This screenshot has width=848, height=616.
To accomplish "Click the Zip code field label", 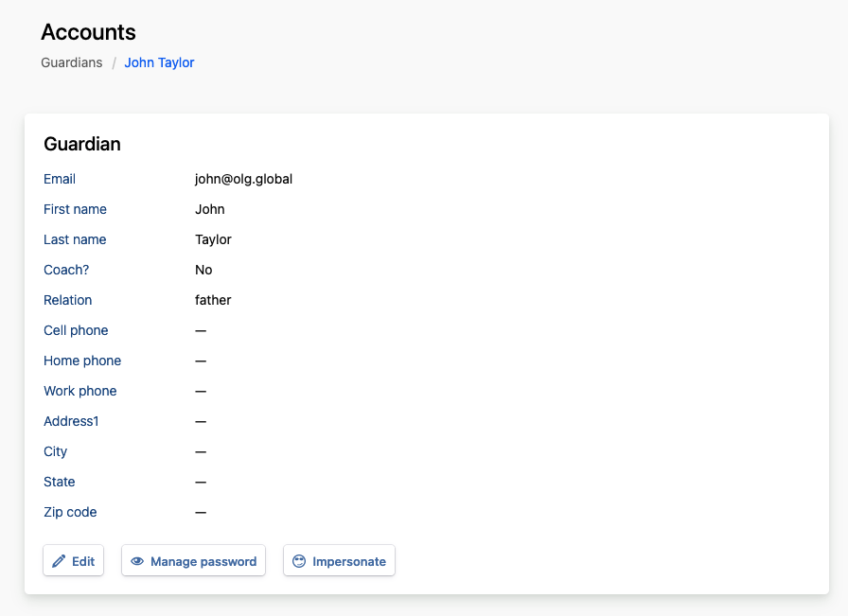I will [x=70, y=512].
